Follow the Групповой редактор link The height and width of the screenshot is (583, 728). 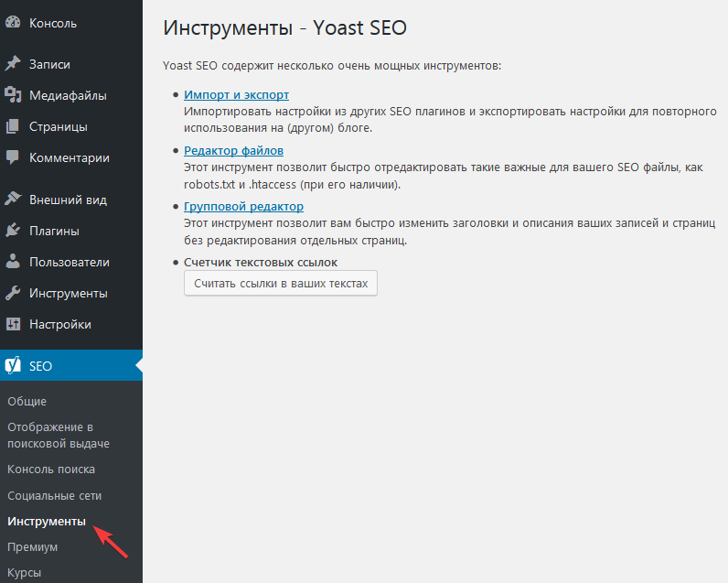pos(244,206)
